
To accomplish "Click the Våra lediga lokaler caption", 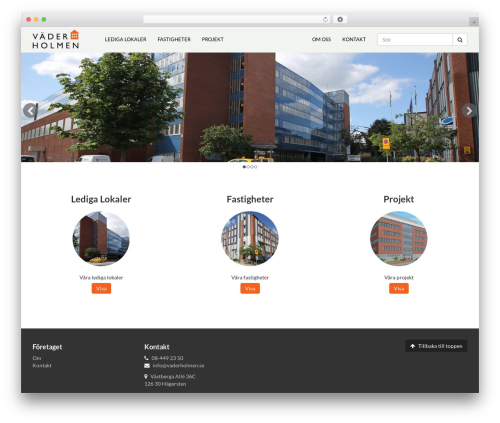I will tap(101, 277).
